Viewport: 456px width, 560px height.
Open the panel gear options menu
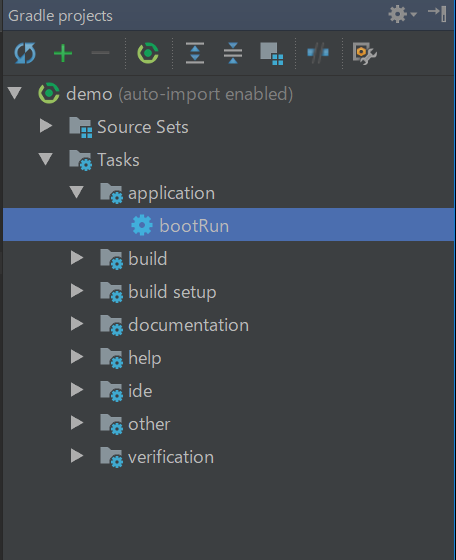[x=402, y=15]
